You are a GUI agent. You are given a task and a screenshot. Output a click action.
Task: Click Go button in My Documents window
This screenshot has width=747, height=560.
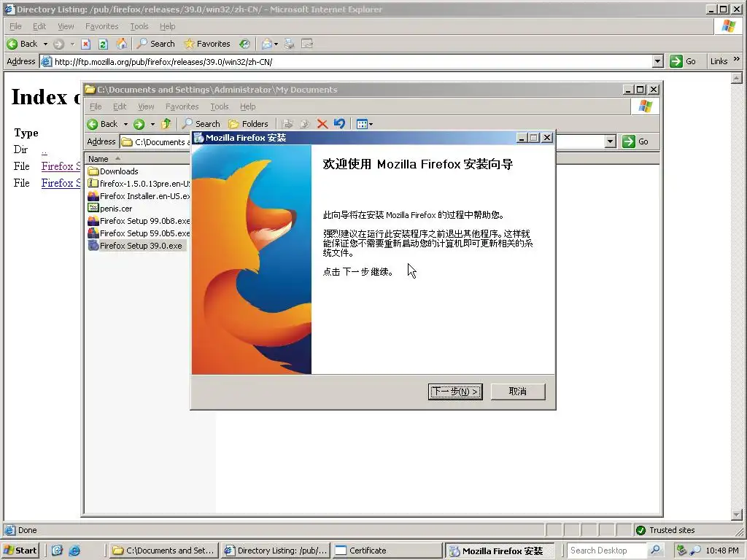point(635,141)
